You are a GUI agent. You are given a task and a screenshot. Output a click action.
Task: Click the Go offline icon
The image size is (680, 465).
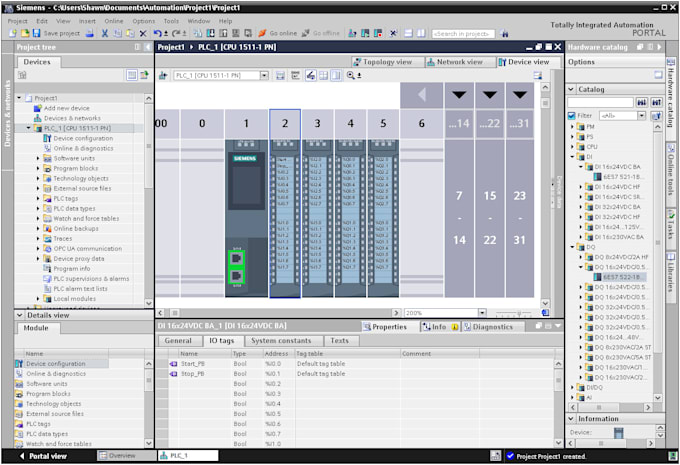coord(305,33)
